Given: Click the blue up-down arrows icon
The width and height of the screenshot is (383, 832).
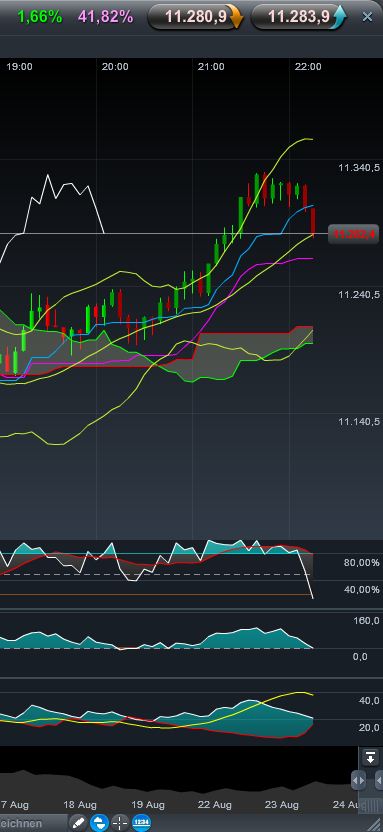Looking at the screenshot, I should (x=99, y=823).
